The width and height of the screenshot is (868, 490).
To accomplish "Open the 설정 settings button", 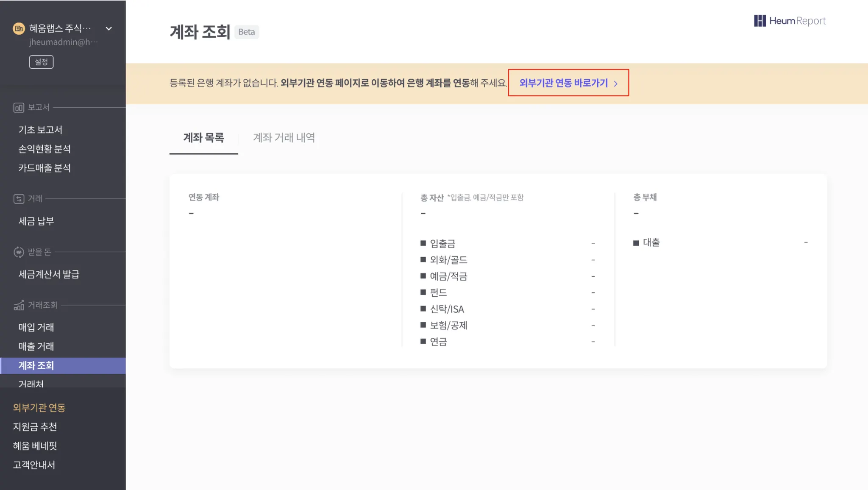I will pos(41,62).
